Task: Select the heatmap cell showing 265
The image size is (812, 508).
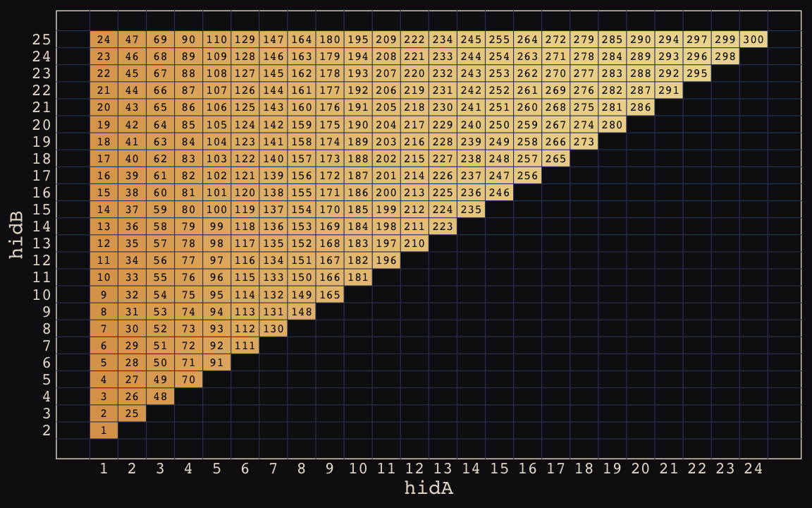Action: [x=555, y=159]
